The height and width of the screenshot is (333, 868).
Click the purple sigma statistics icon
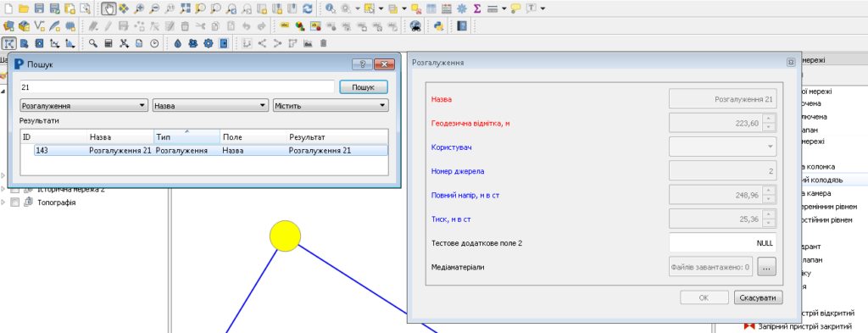(x=476, y=8)
